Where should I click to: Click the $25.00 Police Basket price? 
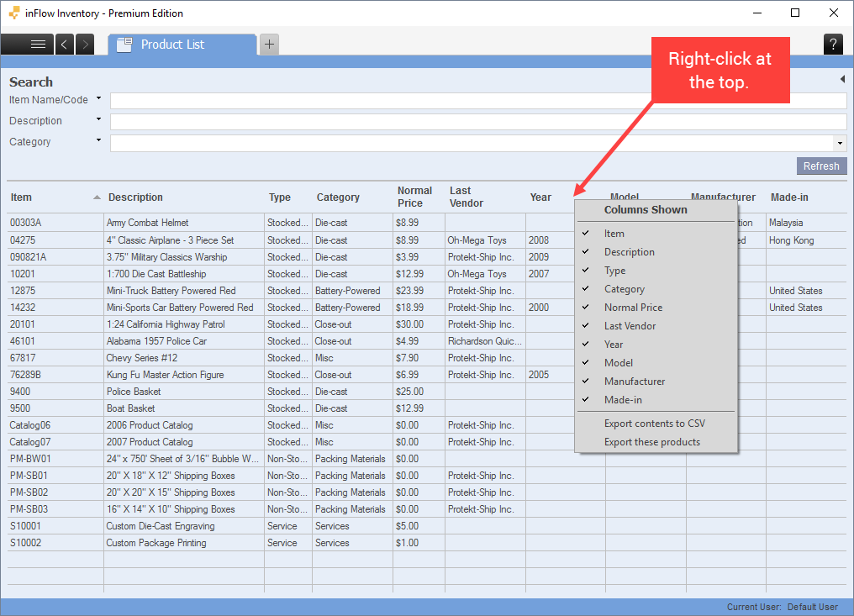pos(409,392)
